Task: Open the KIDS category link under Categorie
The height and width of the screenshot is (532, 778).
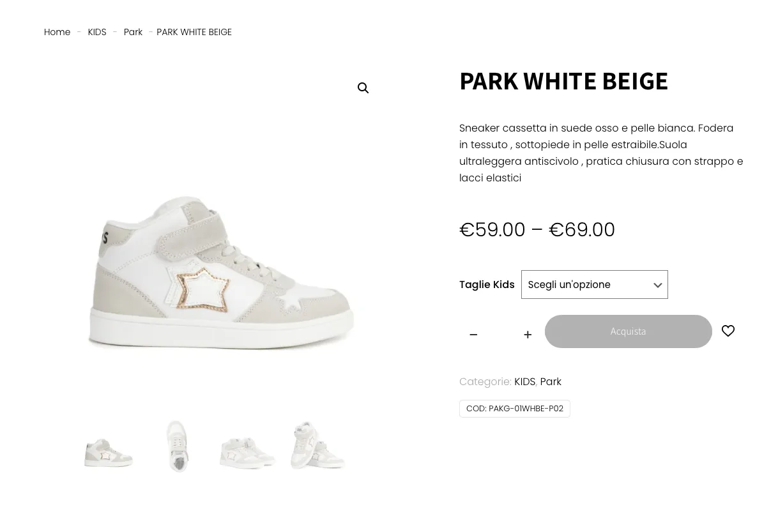Action: coord(524,382)
